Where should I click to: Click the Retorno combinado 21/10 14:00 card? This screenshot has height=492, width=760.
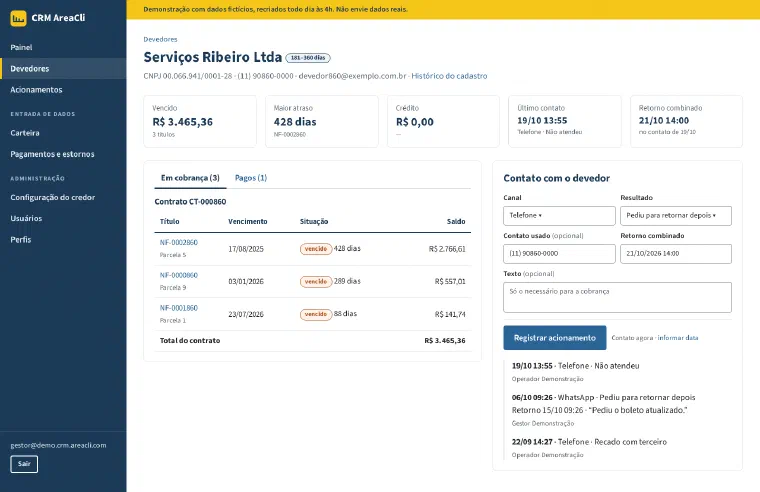[686, 121]
